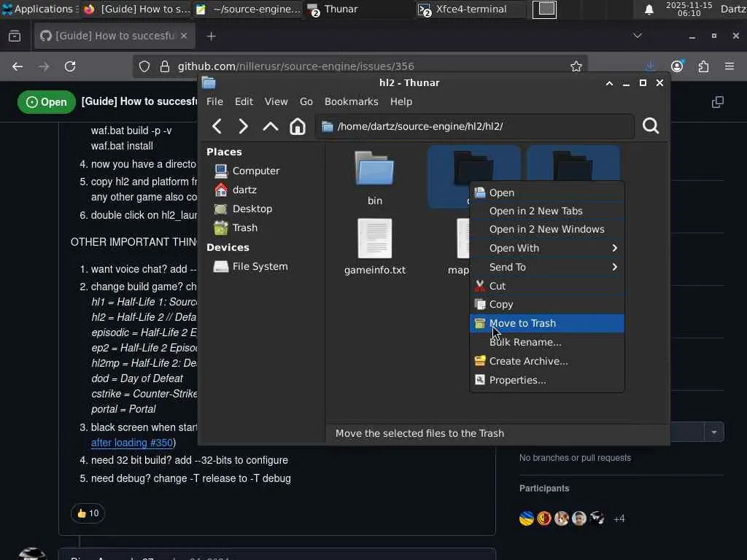The height and width of the screenshot is (560, 747).
Task: Click padlock site security icon
Action: [164, 66]
